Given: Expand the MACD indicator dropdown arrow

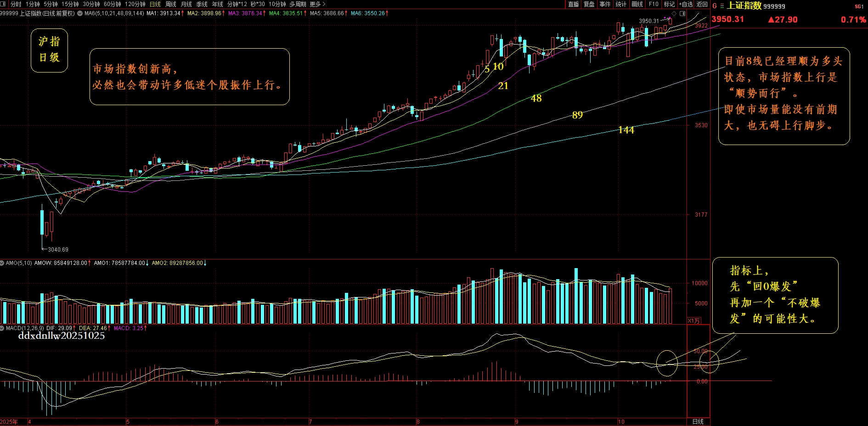Looking at the screenshot, I should pos(2,328).
